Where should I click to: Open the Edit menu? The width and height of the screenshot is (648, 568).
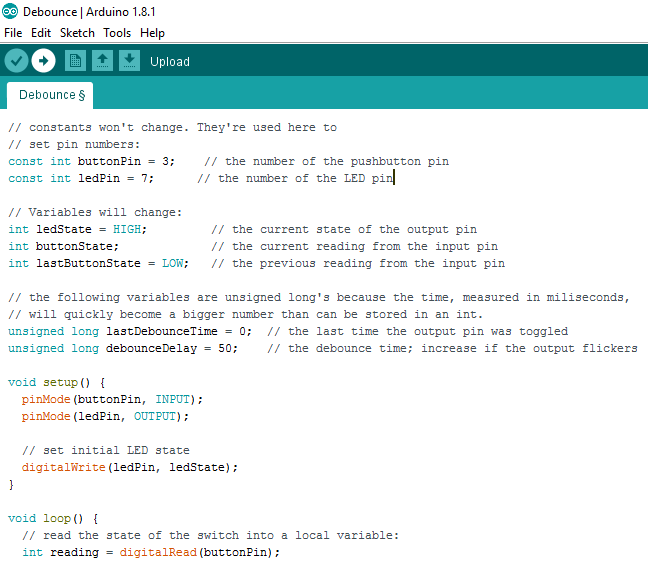[41, 33]
